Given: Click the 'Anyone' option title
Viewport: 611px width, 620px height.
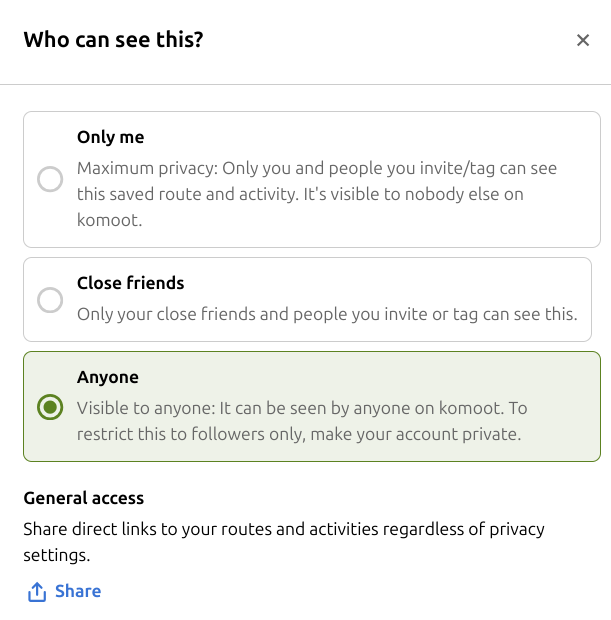Looking at the screenshot, I should coord(108,377).
